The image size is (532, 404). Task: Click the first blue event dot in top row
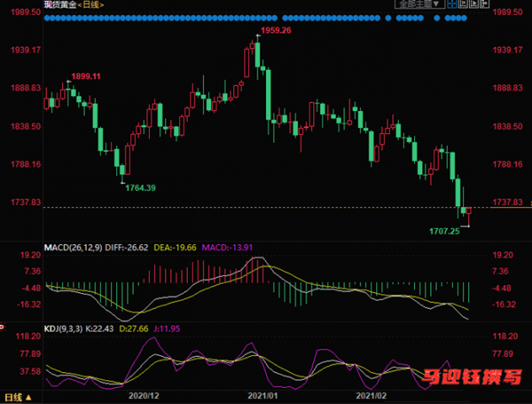pos(47,18)
